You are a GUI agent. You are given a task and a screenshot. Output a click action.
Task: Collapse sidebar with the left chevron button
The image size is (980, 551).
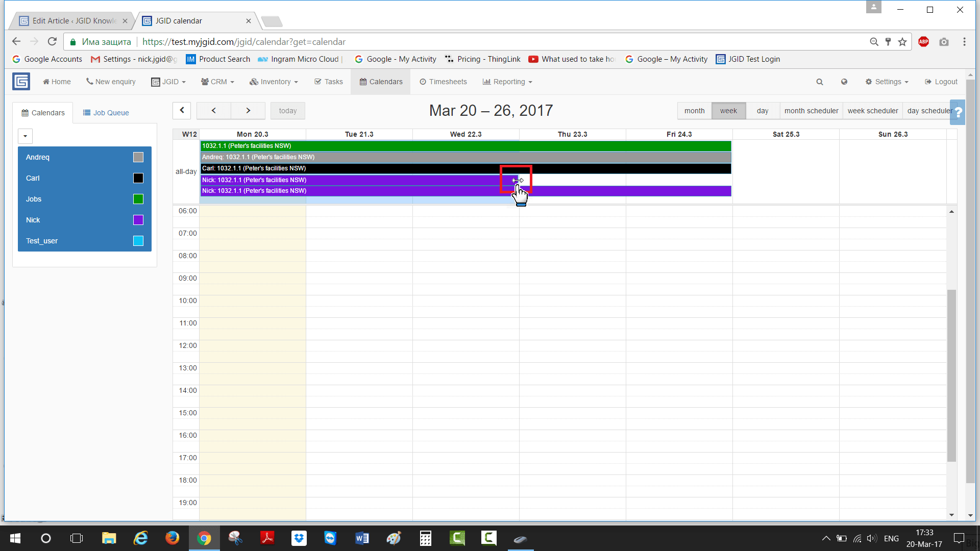(182, 111)
